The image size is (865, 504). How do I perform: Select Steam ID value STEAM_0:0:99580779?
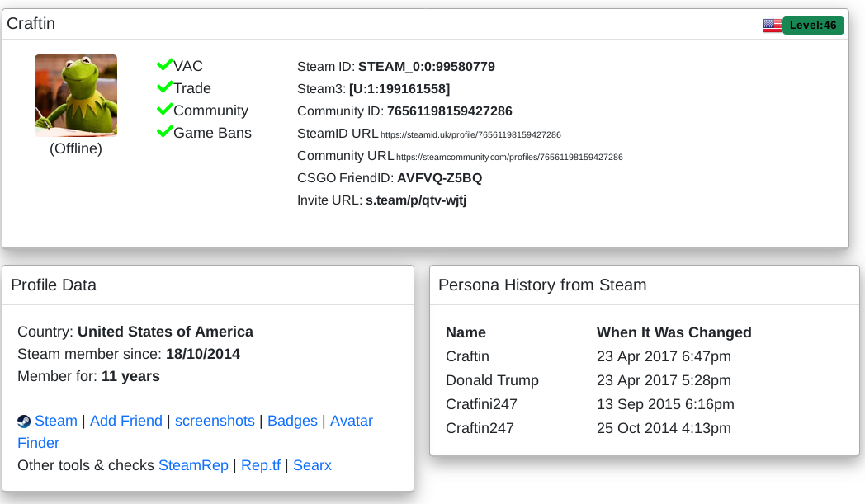[427, 67]
